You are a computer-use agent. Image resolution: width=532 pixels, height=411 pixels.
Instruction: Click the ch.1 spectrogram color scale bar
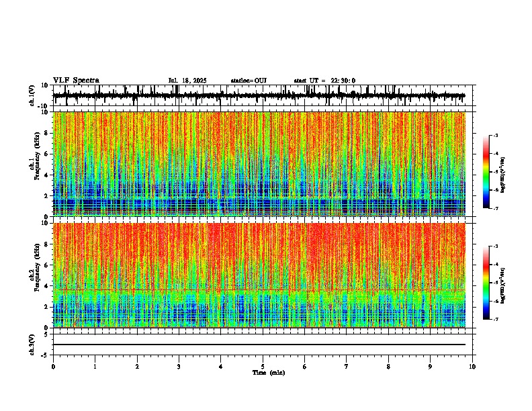pos(486,172)
